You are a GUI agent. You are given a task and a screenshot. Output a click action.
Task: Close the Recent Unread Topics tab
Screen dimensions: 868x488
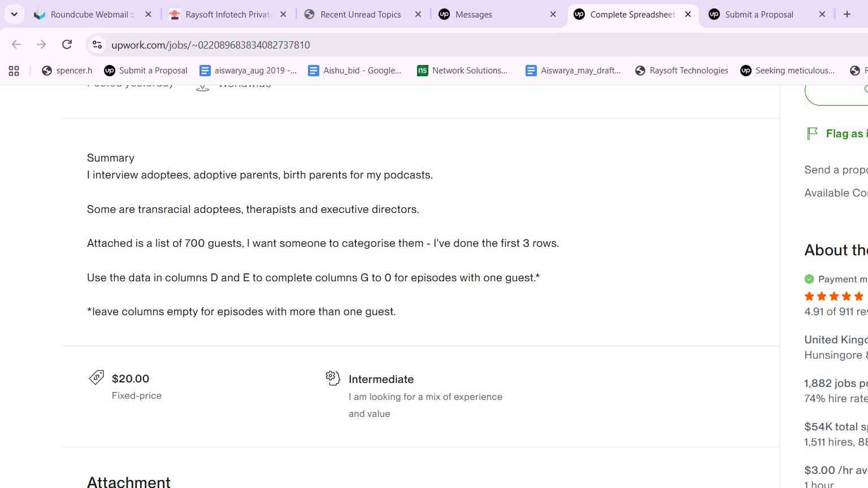pyautogui.click(x=418, y=14)
